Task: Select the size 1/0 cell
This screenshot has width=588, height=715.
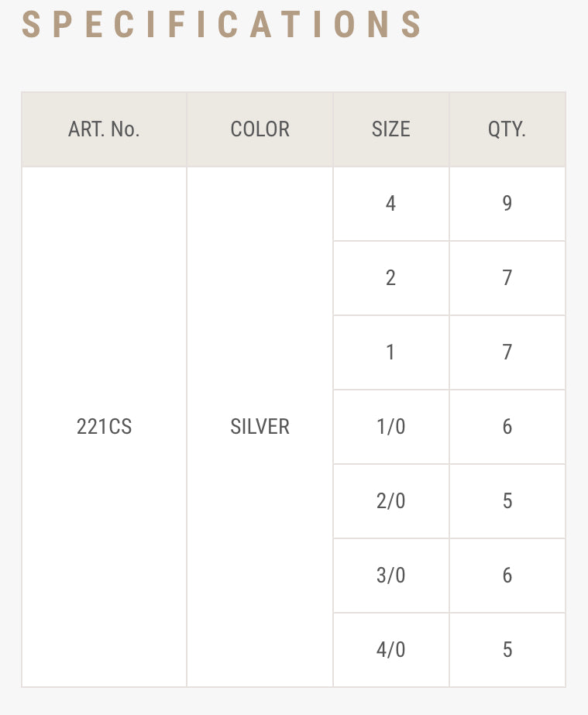Action: coord(390,427)
